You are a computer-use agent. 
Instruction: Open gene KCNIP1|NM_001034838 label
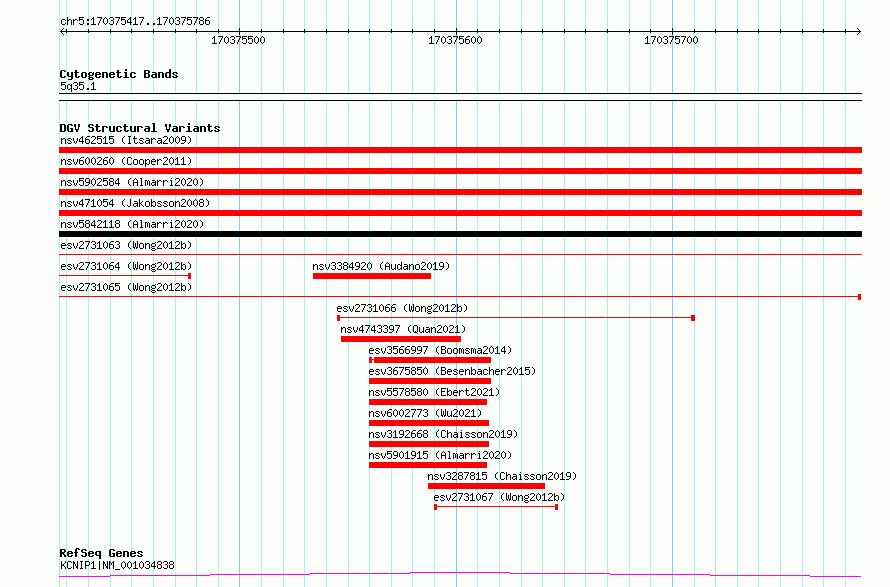[x=117, y=565]
